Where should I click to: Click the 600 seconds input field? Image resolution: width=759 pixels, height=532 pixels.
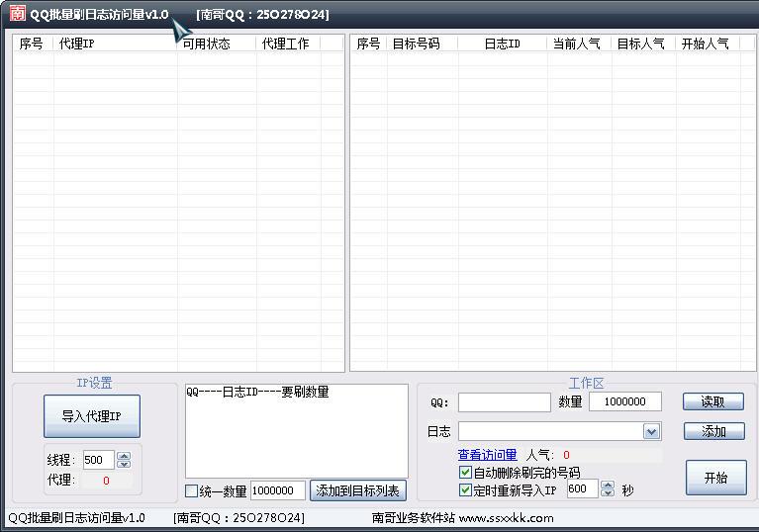tap(583, 488)
